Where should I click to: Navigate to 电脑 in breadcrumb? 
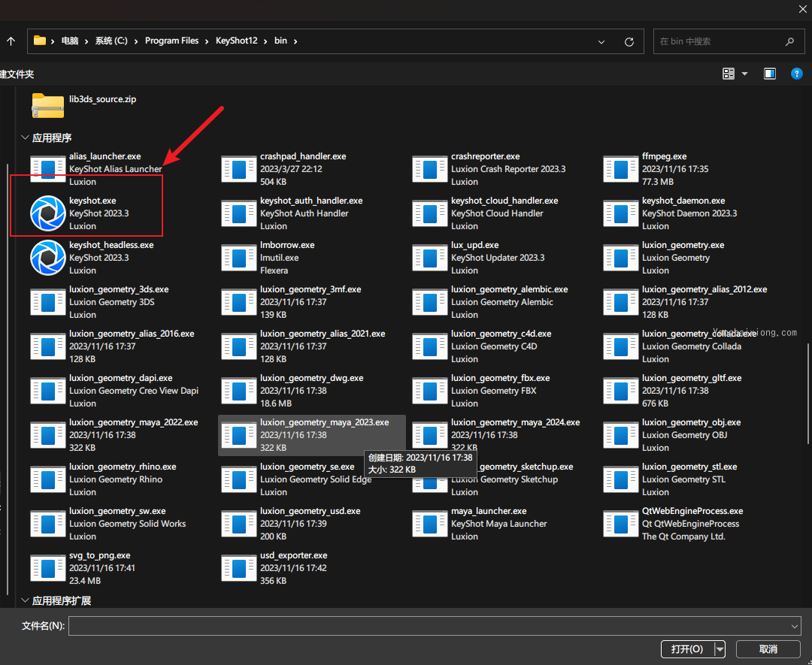click(x=70, y=41)
